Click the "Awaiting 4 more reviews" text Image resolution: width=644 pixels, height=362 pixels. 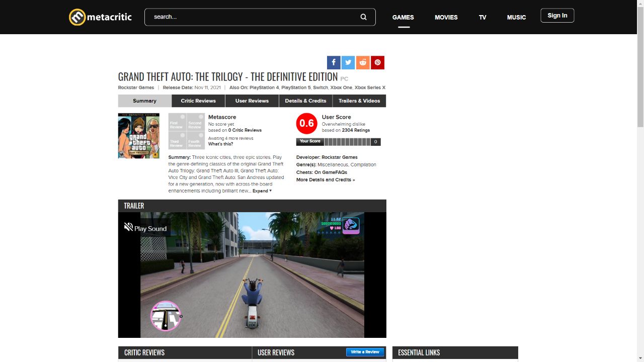[x=231, y=138]
